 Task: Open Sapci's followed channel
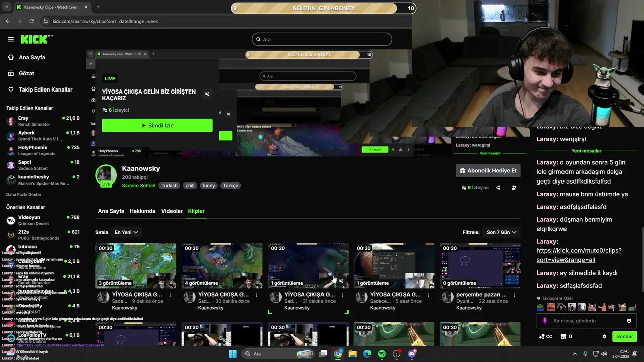pos(43,165)
